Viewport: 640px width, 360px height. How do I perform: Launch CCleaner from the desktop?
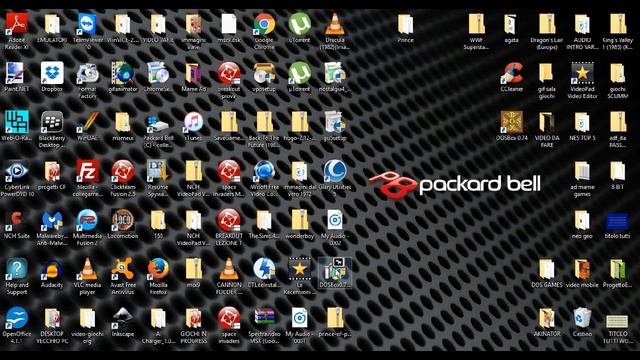511,73
